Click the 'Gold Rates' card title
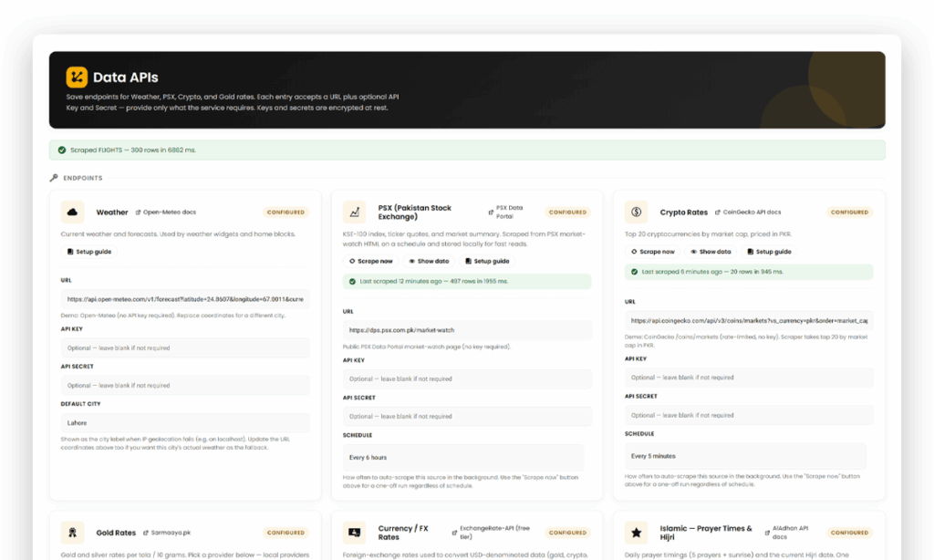Screen dimensions: 934x560 [x=116, y=533]
